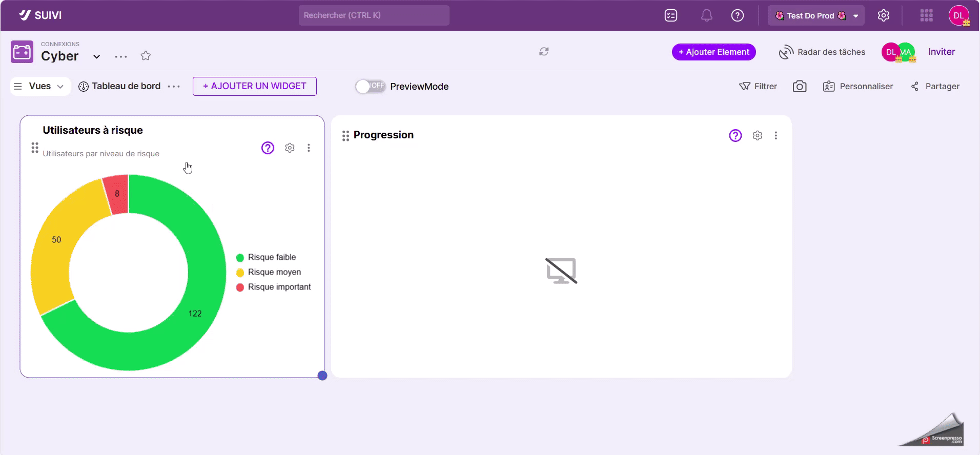The image size is (980, 455).
Task: Click the top bar settings gear icon
Action: click(x=883, y=16)
